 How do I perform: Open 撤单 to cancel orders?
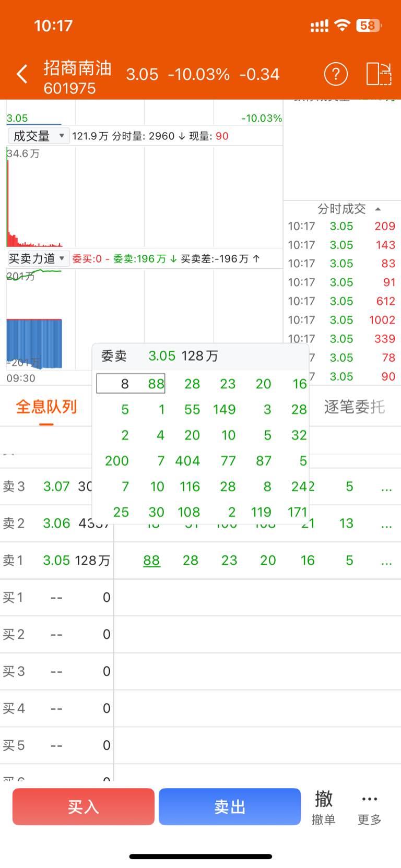324,807
